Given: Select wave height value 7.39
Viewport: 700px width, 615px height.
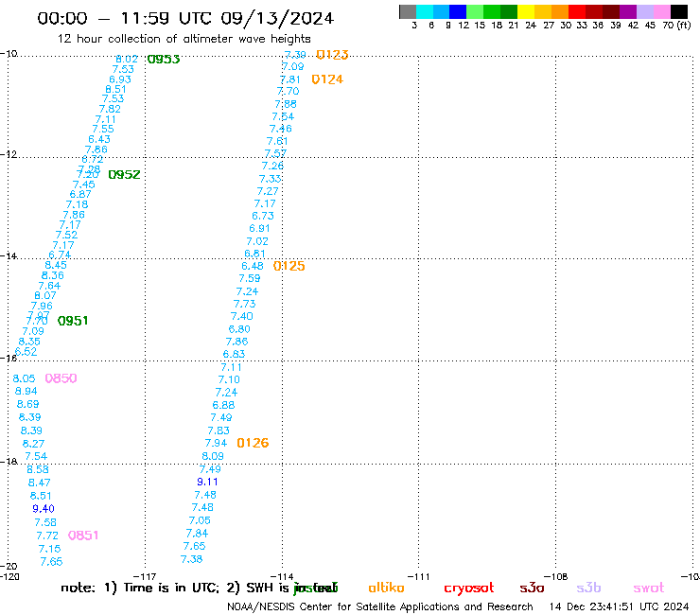Looking at the screenshot, I should pos(295,55).
